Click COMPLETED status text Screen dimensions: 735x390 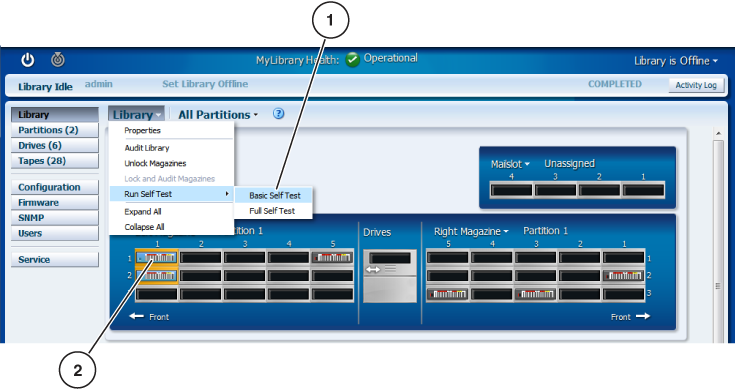(615, 84)
